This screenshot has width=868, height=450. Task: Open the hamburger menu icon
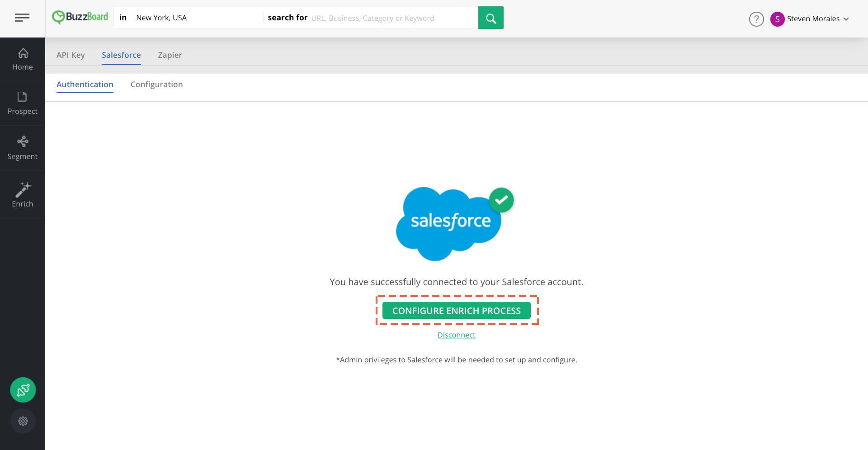(22, 18)
